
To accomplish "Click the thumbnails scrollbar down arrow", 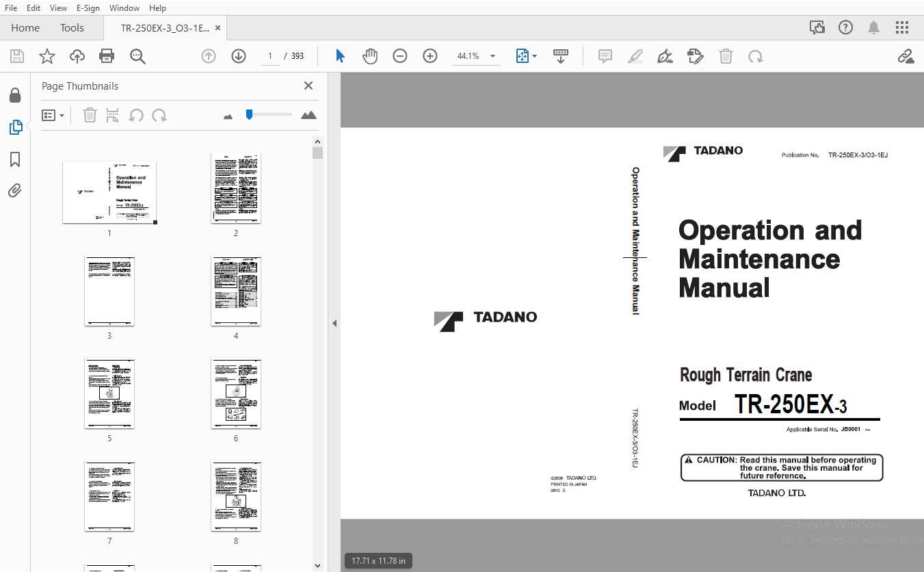I will [317, 566].
